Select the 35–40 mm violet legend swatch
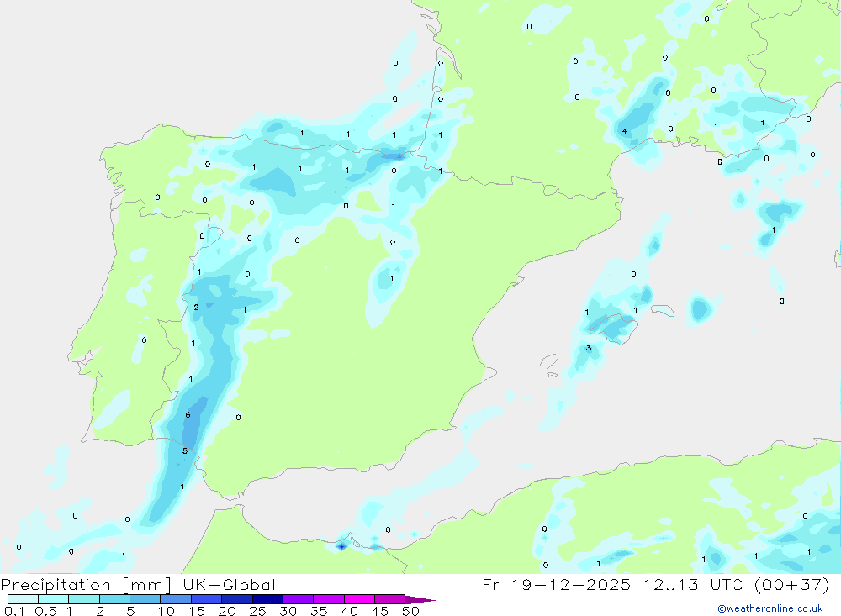The image size is (841, 616). tap(328, 599)
